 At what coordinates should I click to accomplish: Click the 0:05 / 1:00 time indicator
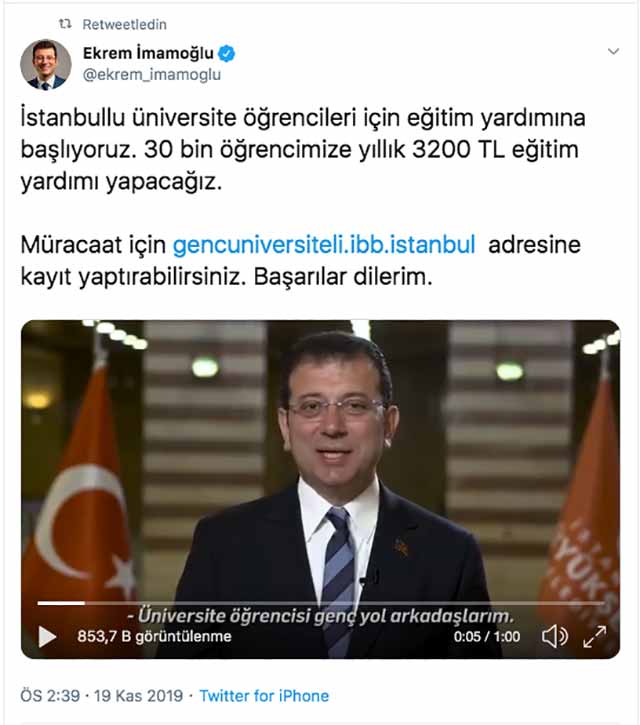point(487,637)
